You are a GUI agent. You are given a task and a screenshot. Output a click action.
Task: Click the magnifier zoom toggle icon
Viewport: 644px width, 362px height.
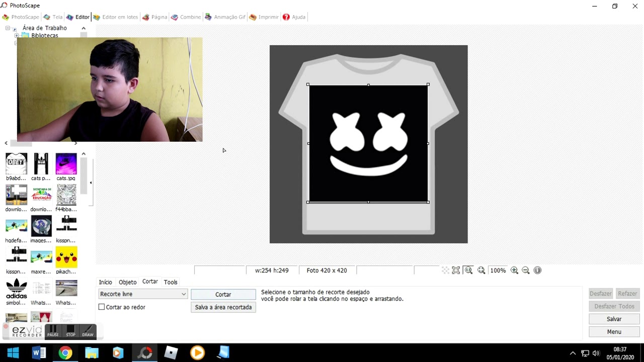click(481, 270)
